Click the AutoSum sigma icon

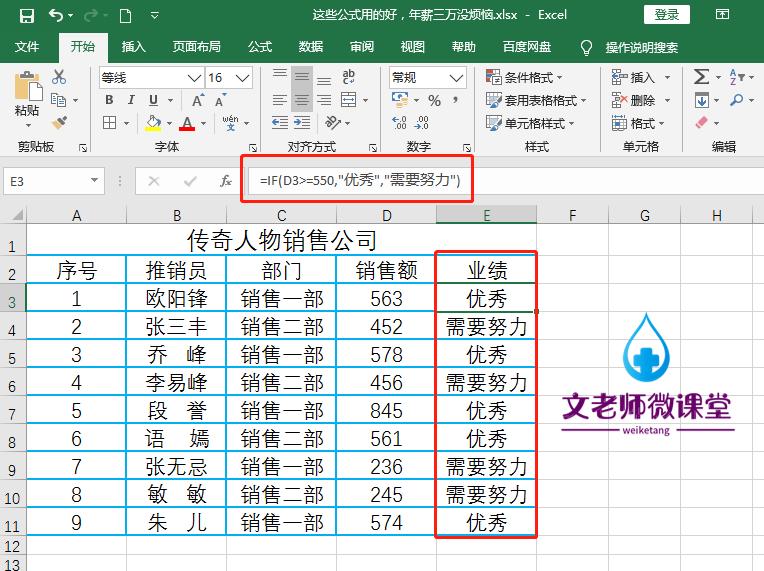tap(701, 76)
